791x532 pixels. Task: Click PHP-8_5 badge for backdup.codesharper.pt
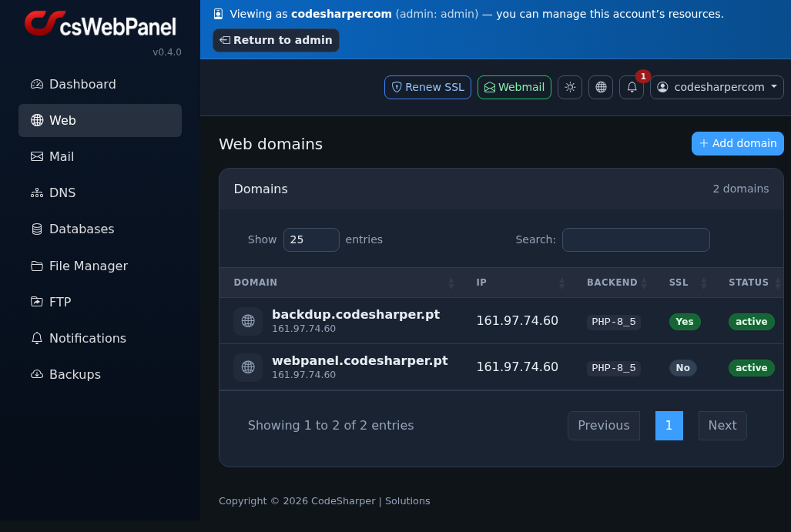pos(613,322)
